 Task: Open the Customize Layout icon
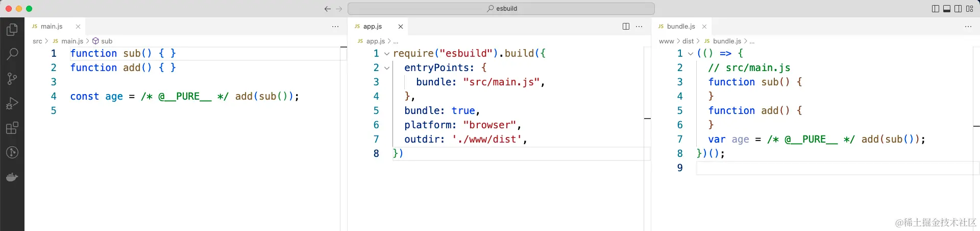[x=970, y=9]
